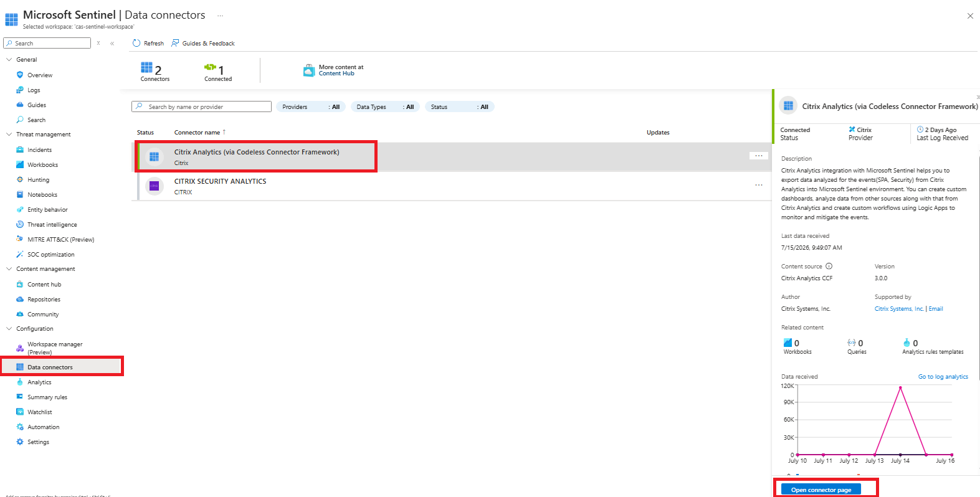The image size is (980, 497).
Task: Open MITRE ATT&CK (Preview)
Action: [60, 240]
